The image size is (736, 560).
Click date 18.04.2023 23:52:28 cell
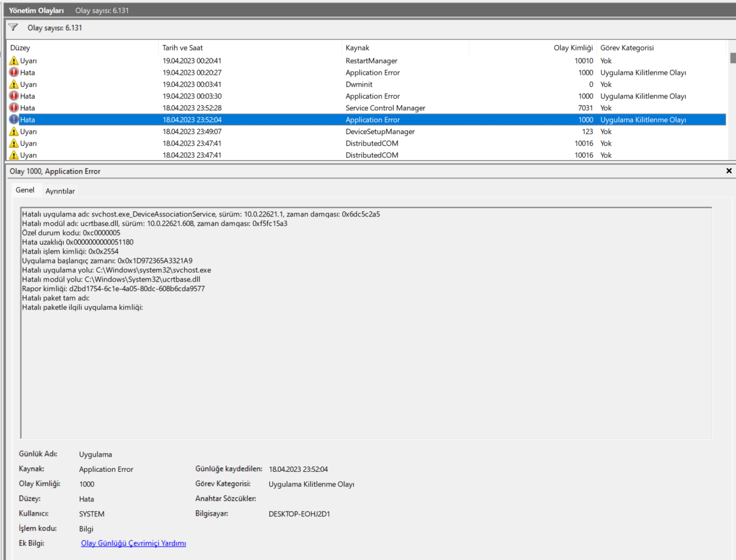pyautogui.click(x=192, y=108)
